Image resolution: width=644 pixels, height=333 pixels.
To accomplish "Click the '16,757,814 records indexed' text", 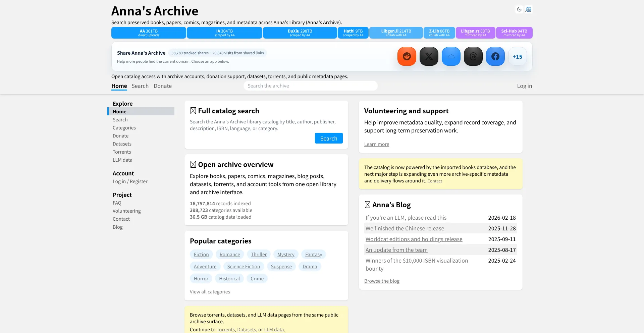I will (x=220, y=204).
